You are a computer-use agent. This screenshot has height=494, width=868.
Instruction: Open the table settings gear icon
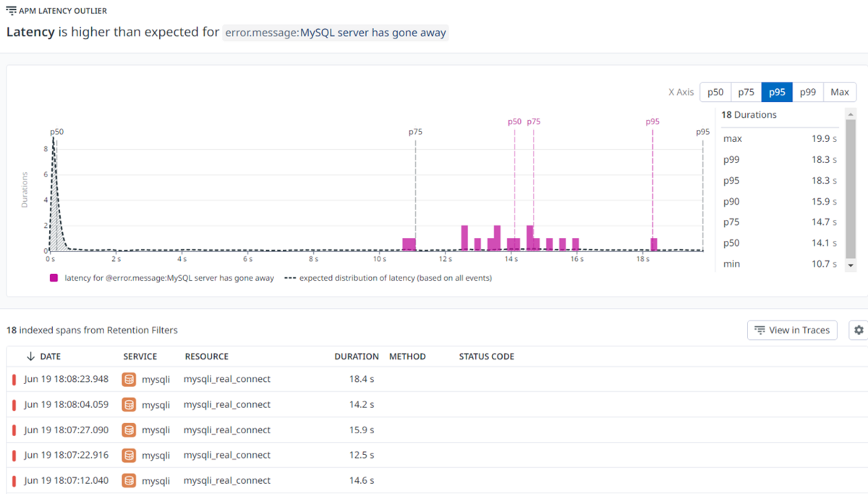pyautogui.click(x=859, y=330)
